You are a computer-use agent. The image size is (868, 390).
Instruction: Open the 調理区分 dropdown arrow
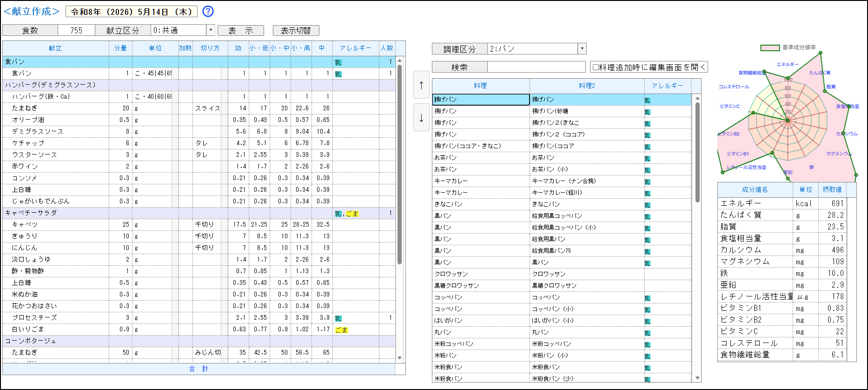click(582, 49)
